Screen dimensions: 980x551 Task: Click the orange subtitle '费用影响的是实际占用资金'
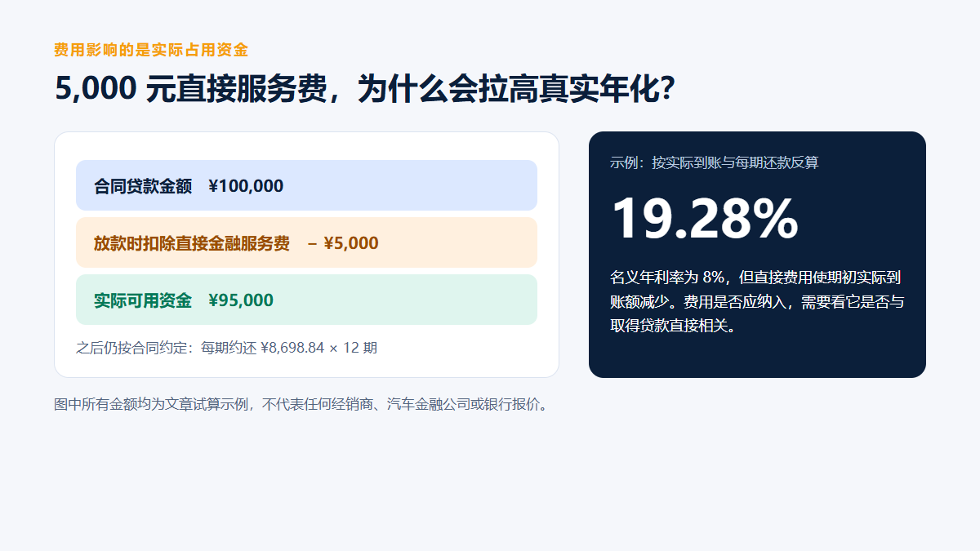[151, 50]
